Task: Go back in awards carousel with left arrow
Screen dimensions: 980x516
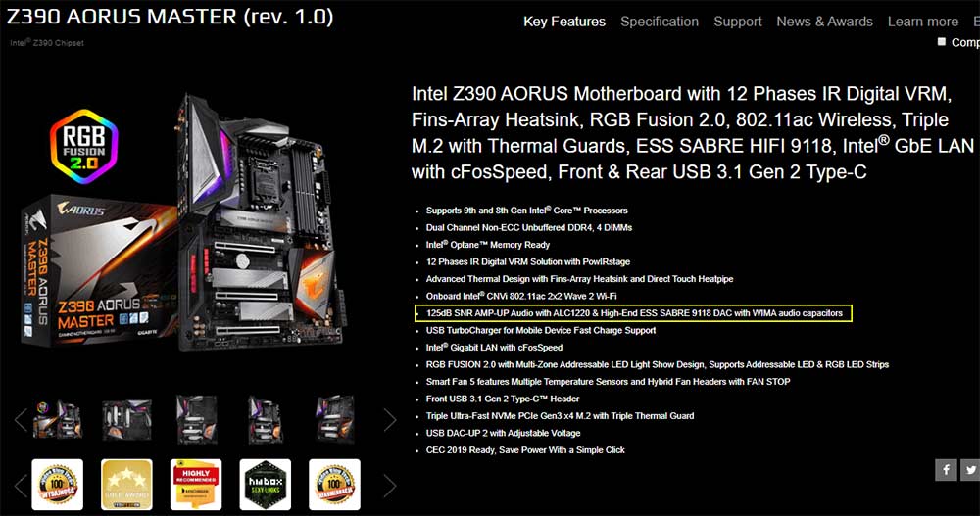Action: pyautogui.click(x=21, y=486)
